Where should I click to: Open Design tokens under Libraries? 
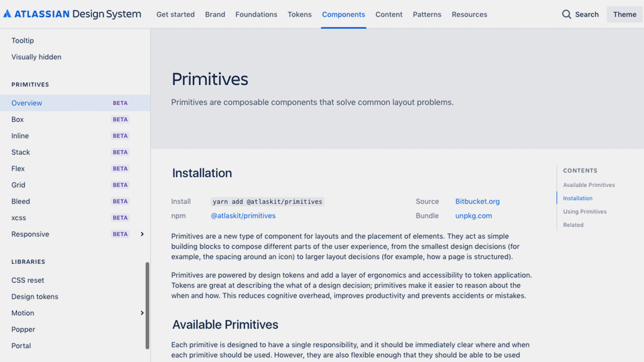pyautogui.click(x=35, y=297)
